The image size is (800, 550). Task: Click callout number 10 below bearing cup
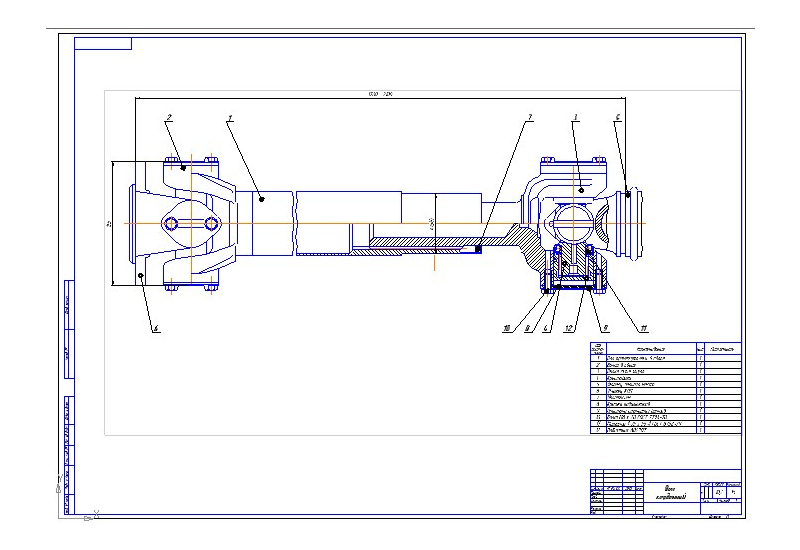(x=507, y=327)
